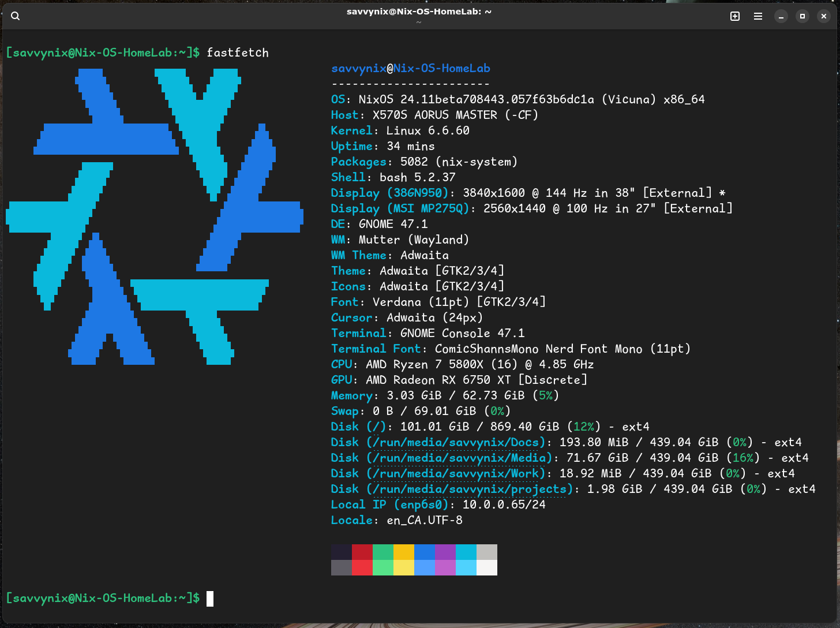Click the NixOS snowflake ASCII logo

(154, 216)
